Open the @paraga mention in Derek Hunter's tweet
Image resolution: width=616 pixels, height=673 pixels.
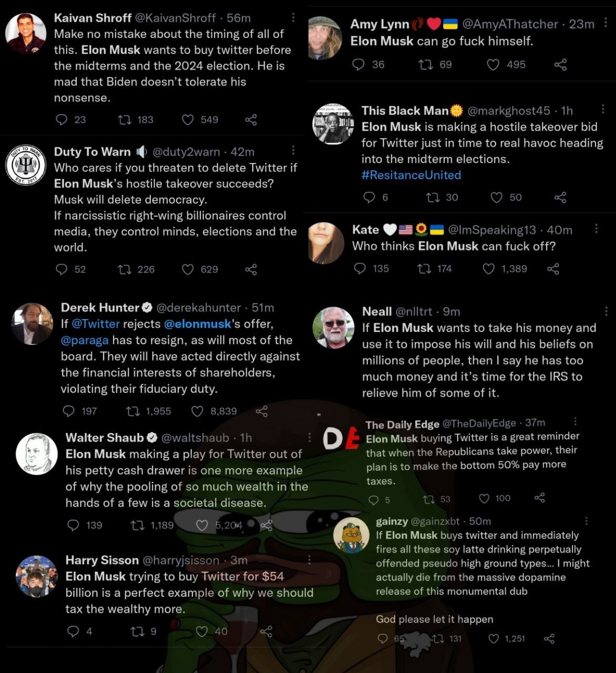[85, 340]
